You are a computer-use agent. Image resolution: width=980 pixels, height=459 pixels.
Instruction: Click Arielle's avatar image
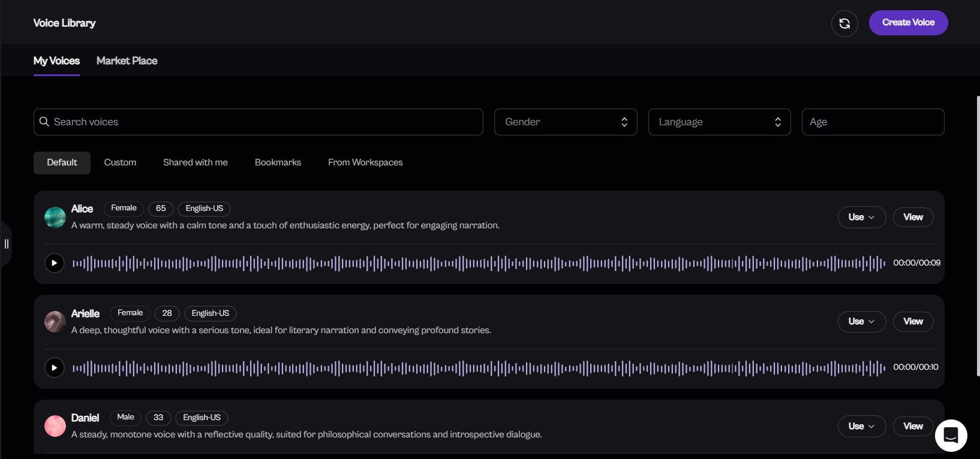point(55,322)
